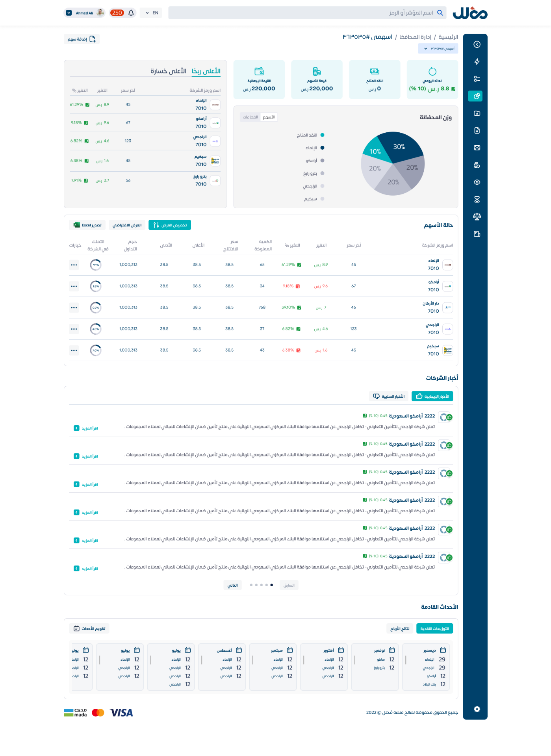Switch to الأعلى خسارة tab
The image size is (551, 756).
(168, 71)
